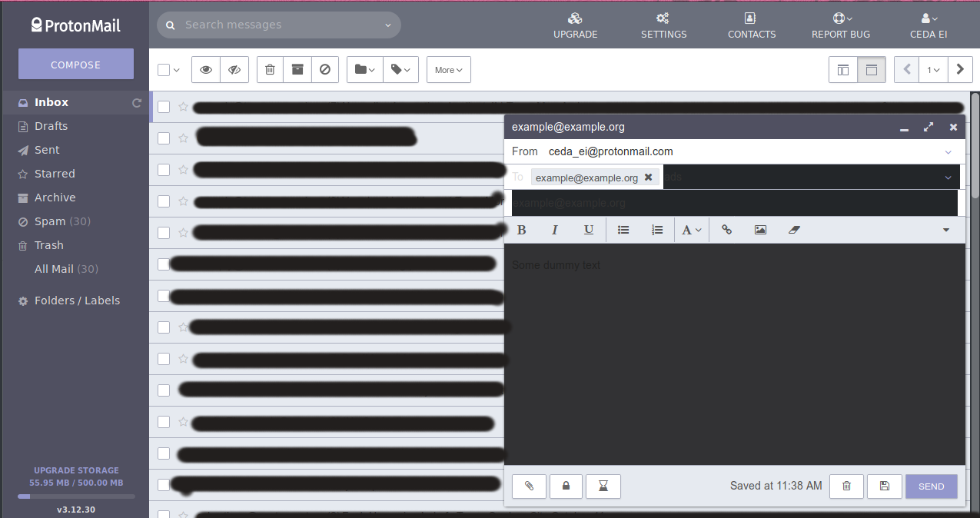
Task: Tick the select-all messages checkbox
Action: (x=164, y=70)
